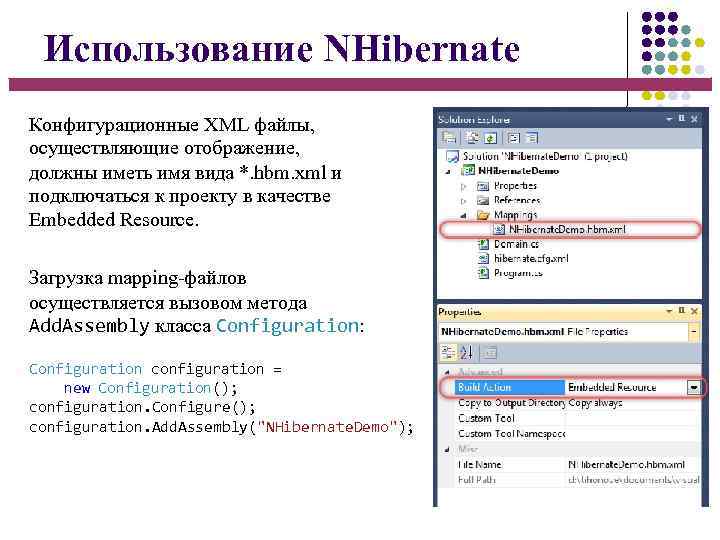Click the Alphabetical sort icon in Properties
The height and width of the screenshot is (540, 720).
coord(466,353)
